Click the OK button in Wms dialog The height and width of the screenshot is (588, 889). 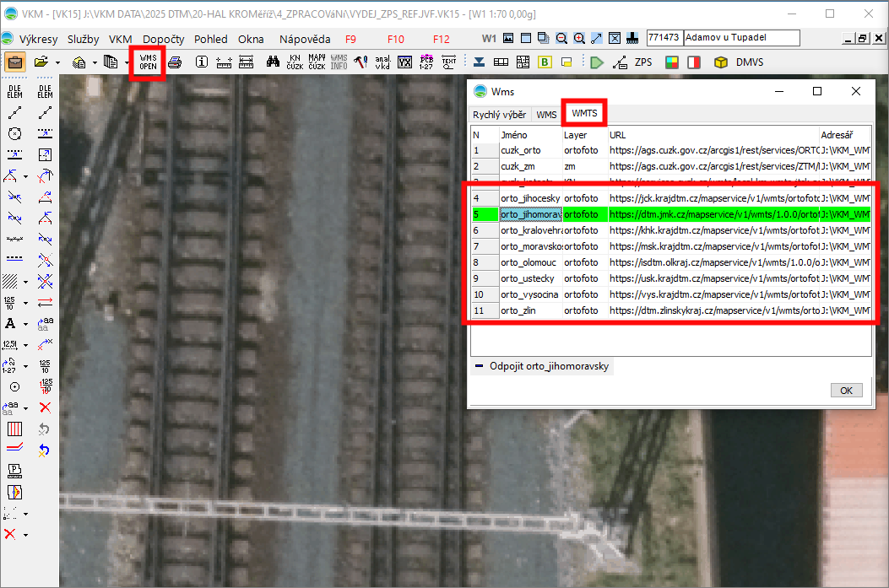click(845, 390)
